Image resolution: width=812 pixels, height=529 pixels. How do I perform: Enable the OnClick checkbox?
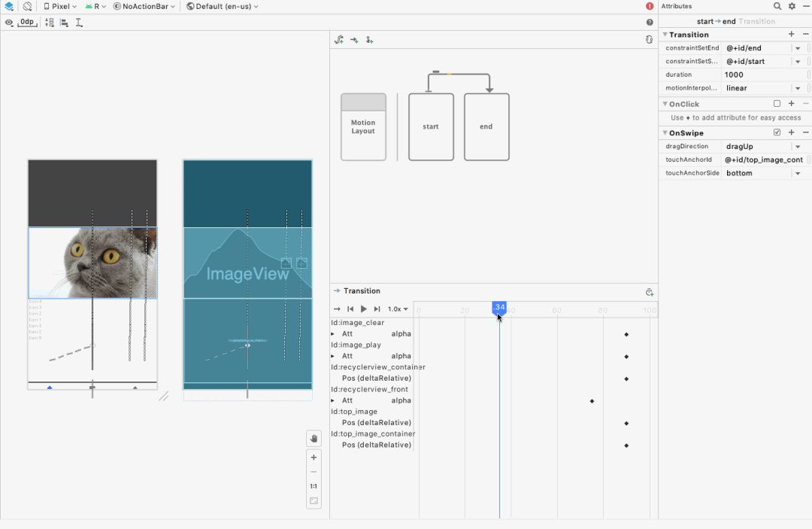click(777, 104)
